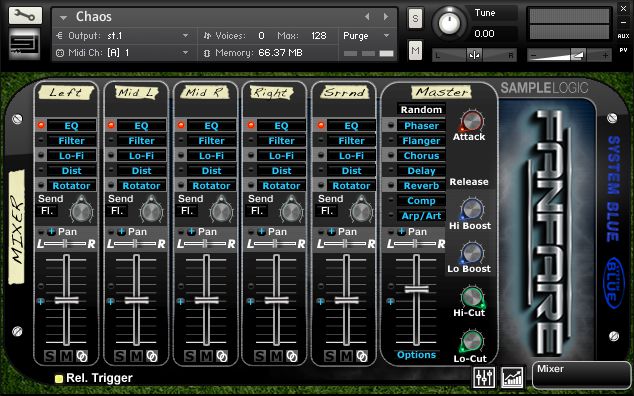Click the Hi-Cut knob
634x396 pixels.
point(472,297)
